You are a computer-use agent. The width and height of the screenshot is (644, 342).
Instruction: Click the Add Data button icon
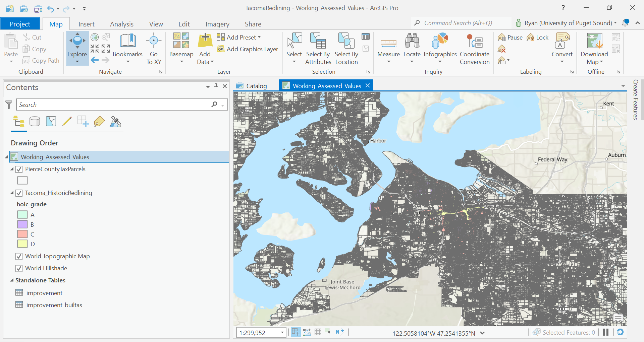tap(205, 41)
